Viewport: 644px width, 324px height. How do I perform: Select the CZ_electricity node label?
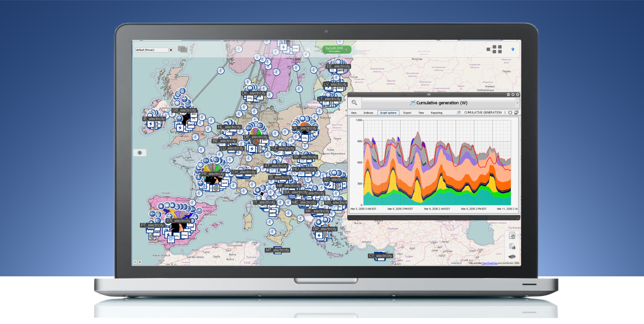click(x=283, y=148)
